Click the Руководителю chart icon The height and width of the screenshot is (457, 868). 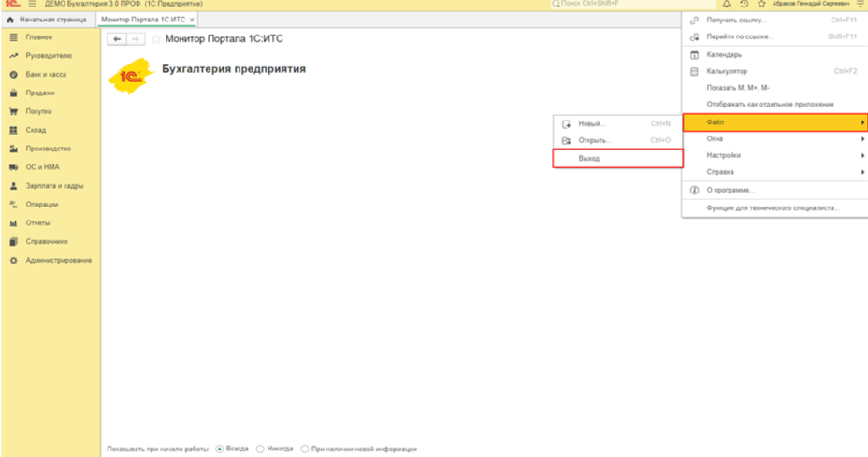click(13, 56)
